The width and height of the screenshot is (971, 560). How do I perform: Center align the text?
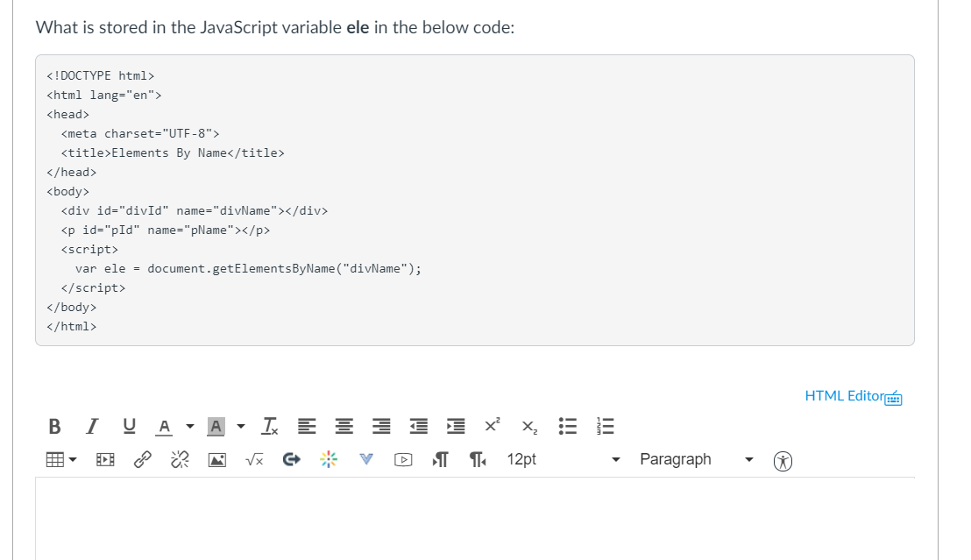344,426
